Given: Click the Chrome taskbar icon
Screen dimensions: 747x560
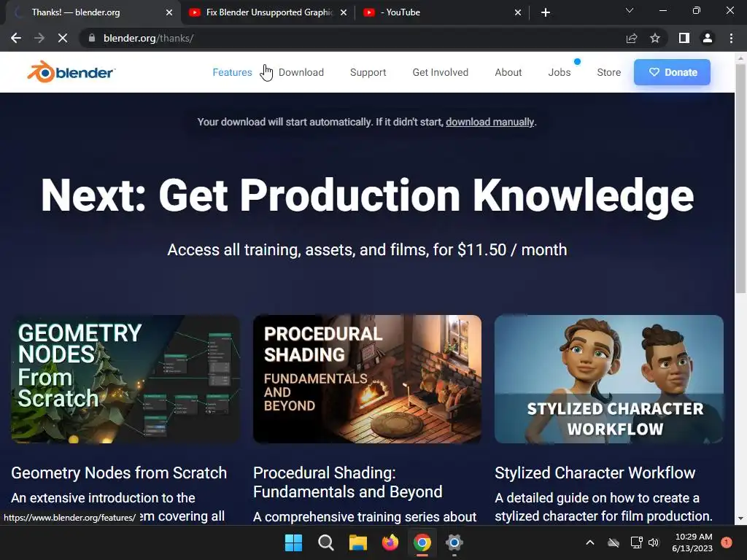Looking at the screenshot, I should pyautogui.click(x=422, y=542).
